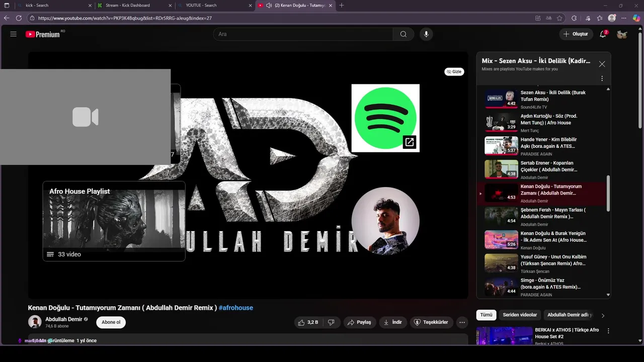This screenshot has height=362, width=644.
Task: Open the Spotify end-screen link
Action: click(385, 118)
